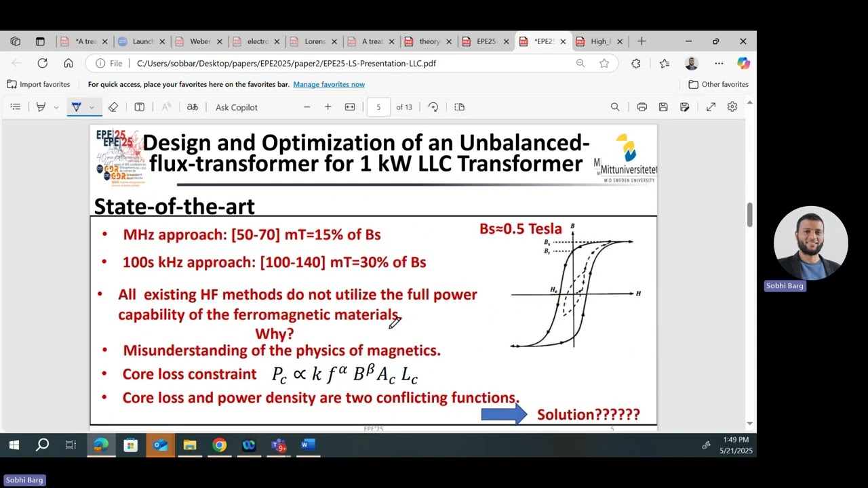Screen dimensions: 868x488
Task: Add this page to favorites star
Action: coord(604,63)
